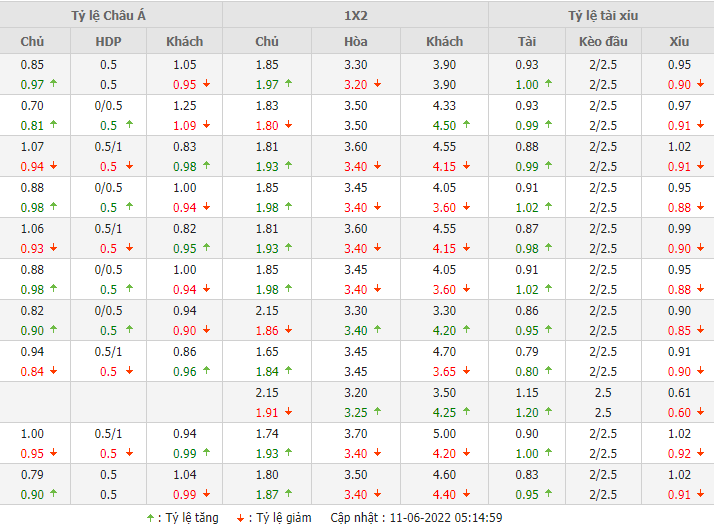Screen dimensions: 714x530
Task: Click the green up arrow next to 3.25
Action: click(378, 413)
